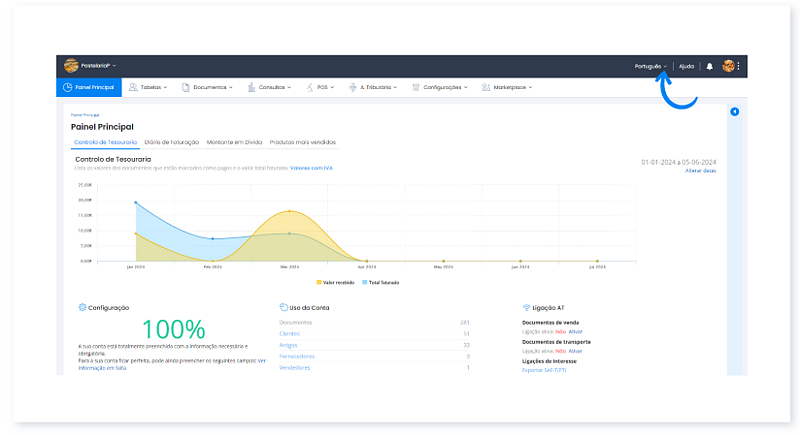Click the Consultas bar-chart icon
800x435 pixels.
pyautogui.click(x=252, y=87)
